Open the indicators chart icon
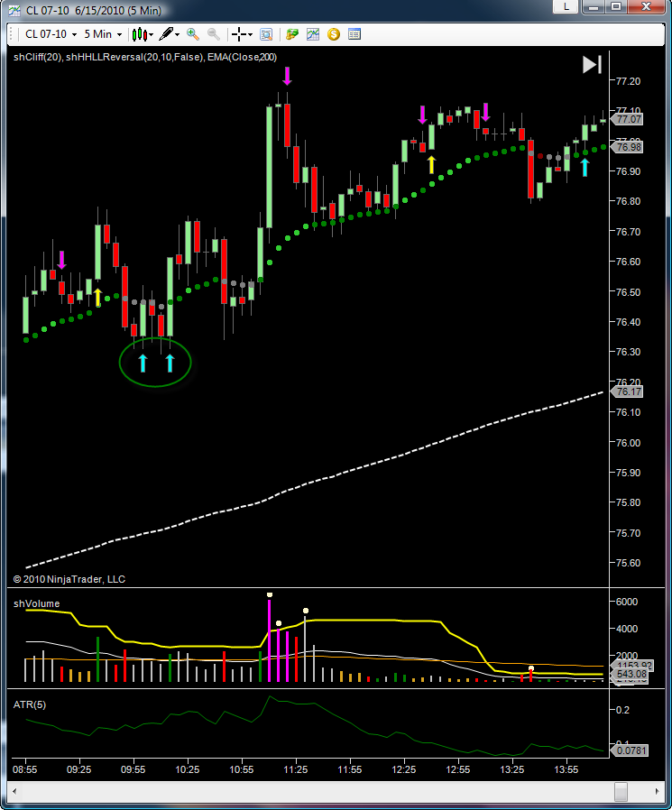This screenshot has width=672, height=810. tap(313, 34)
